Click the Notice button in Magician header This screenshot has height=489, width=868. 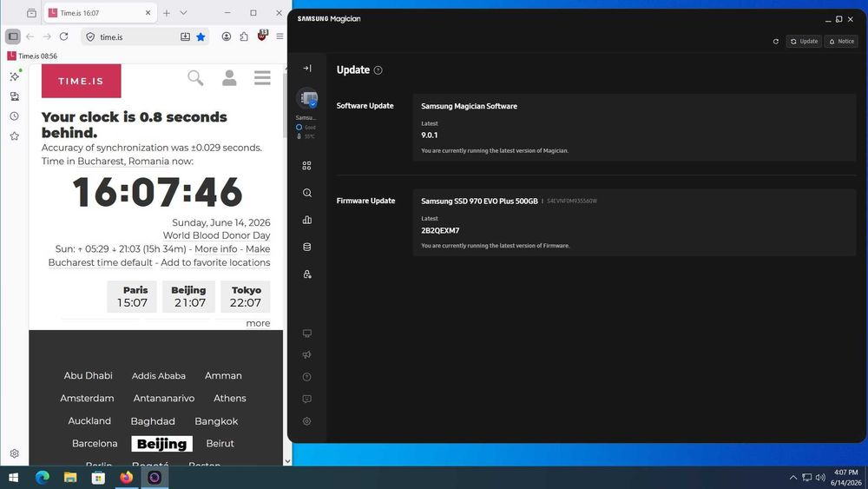[x=841, y=42]
